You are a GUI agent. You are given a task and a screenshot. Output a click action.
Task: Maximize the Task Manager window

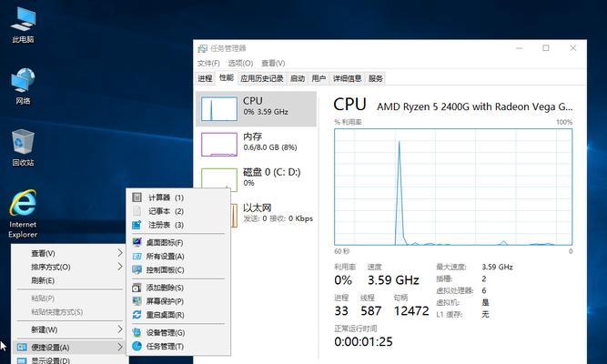(546, 48)
